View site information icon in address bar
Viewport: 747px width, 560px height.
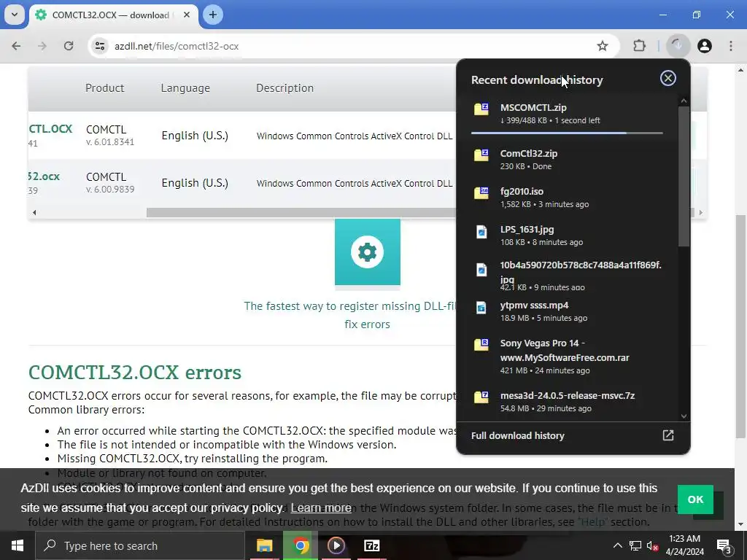(x=100, y=46)
